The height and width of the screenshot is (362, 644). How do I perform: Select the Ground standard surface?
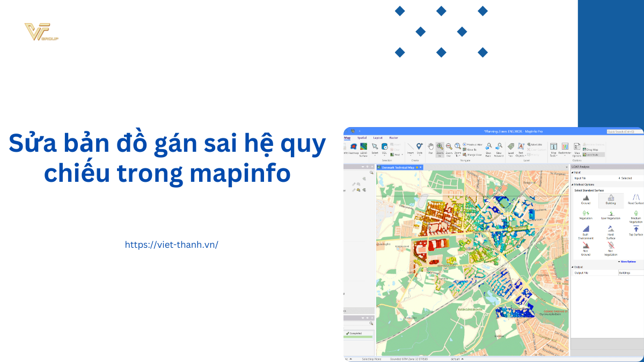(x=586, y=200)
